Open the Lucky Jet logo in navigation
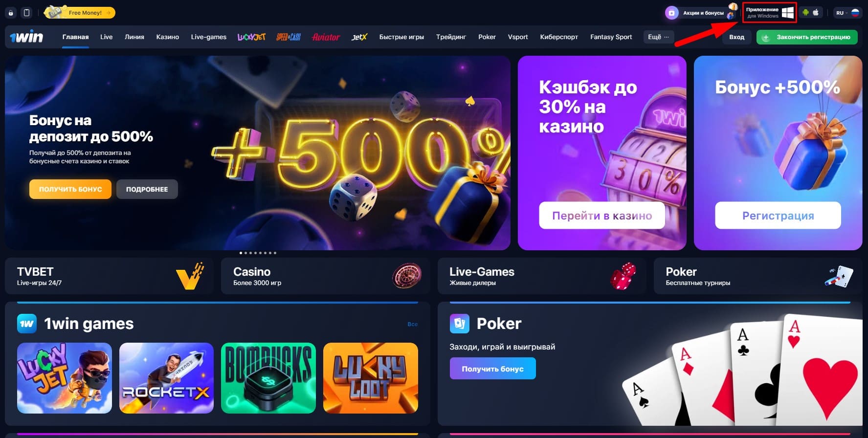This screenshot has width=868, height=438. pos(251,37)
